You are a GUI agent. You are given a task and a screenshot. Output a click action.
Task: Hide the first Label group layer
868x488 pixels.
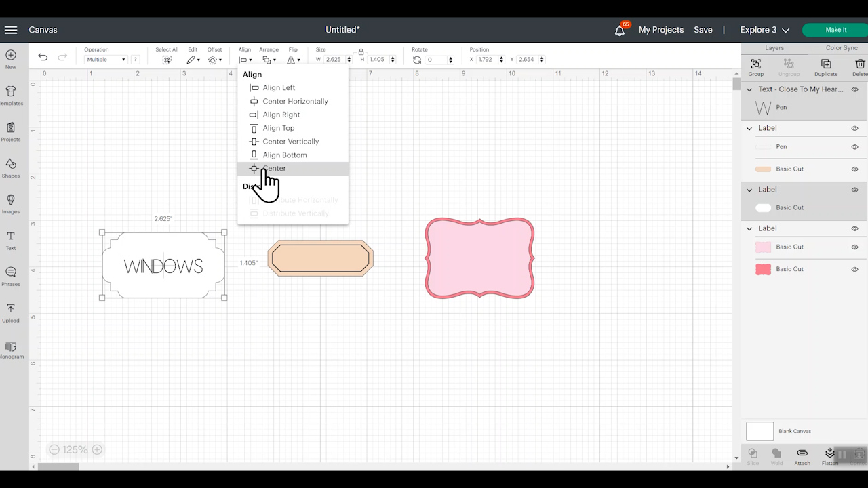point(854,128)
